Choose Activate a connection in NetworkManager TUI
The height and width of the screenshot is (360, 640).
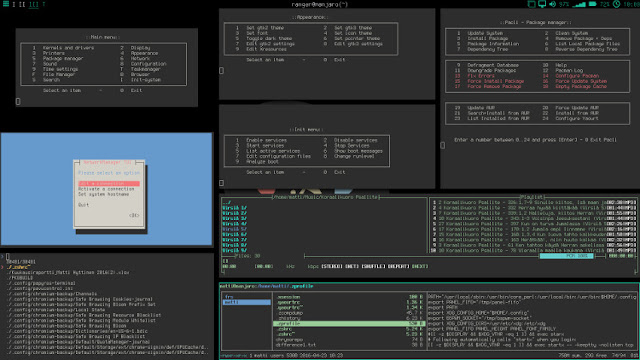106,189
